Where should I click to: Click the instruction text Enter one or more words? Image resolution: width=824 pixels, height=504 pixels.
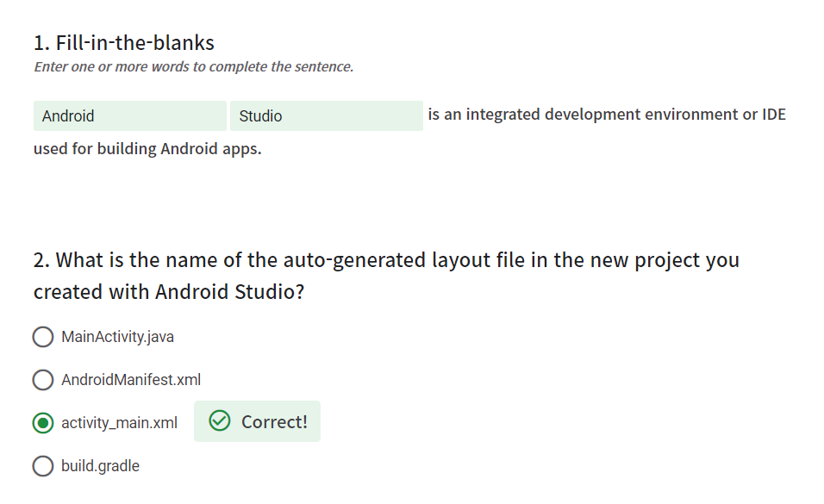point(193,66)
